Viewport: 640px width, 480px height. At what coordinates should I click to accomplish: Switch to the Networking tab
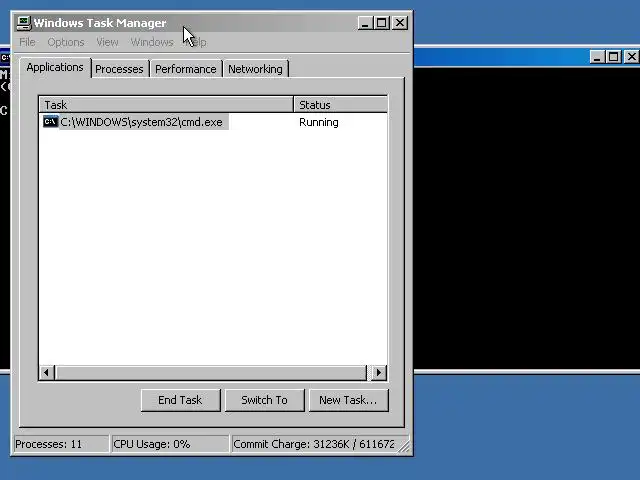(256, 69)
